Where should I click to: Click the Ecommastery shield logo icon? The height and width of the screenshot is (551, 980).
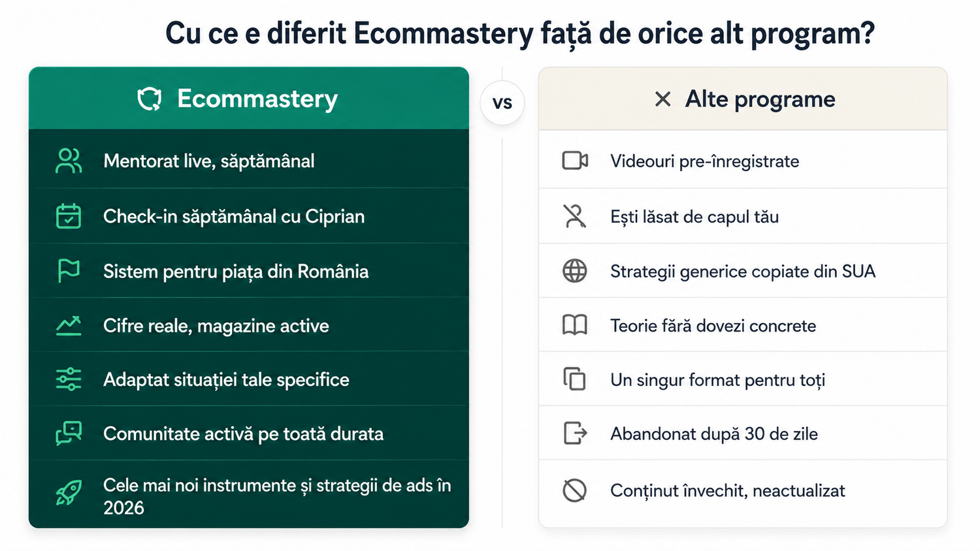pos(150,99)
